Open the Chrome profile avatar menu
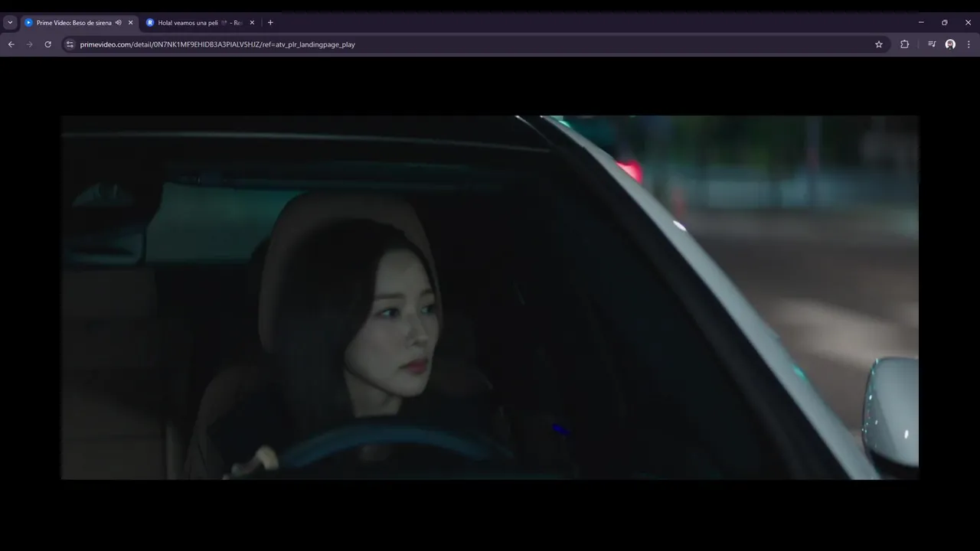 pos(950,44)
